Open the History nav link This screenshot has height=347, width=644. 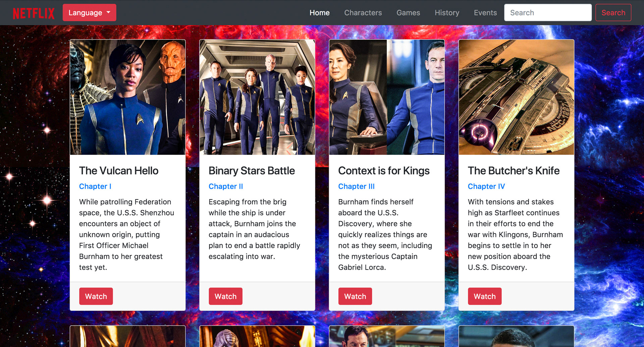pos(447,13)
